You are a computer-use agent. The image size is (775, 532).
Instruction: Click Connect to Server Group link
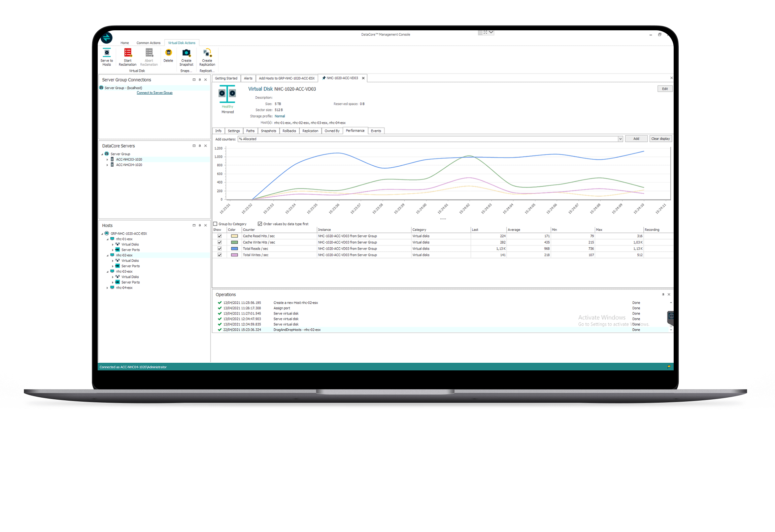(x=155, y=93)
